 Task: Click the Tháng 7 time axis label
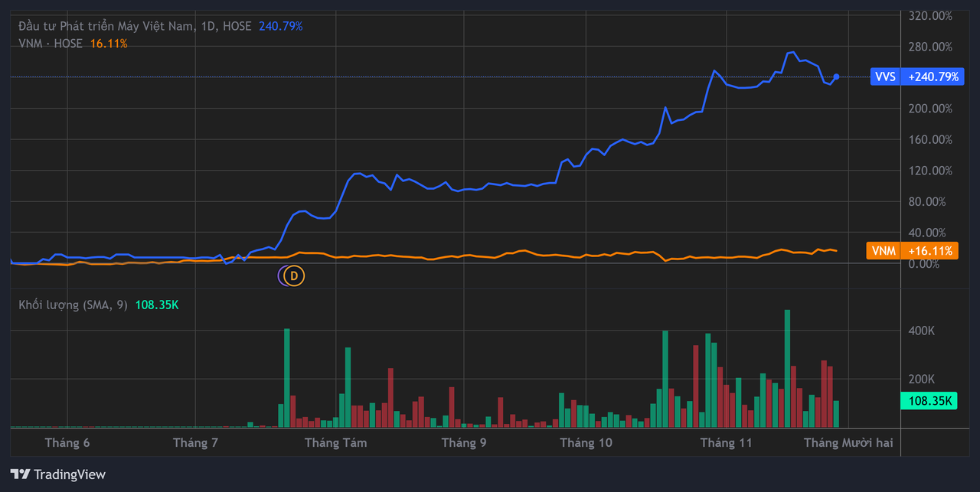click(x=196, y=442)
